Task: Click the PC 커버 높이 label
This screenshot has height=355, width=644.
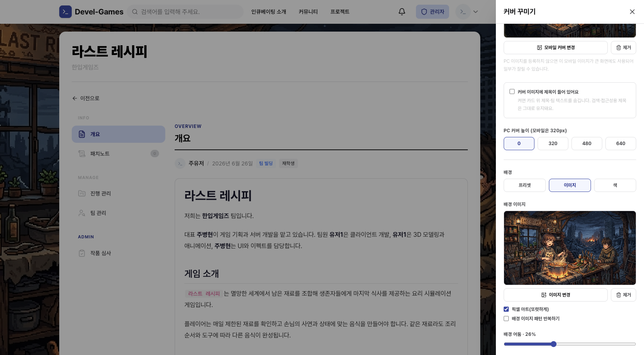Action: point(535,131)
